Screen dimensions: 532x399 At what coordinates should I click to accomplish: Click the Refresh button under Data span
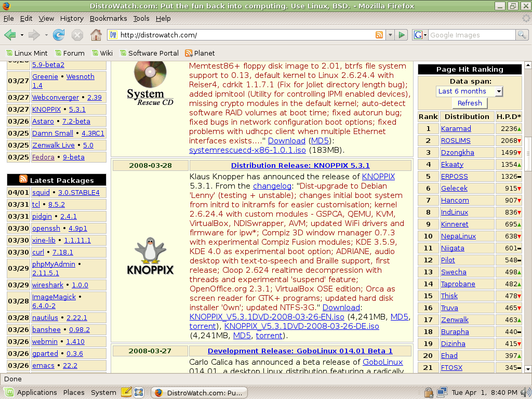[470, 103]
